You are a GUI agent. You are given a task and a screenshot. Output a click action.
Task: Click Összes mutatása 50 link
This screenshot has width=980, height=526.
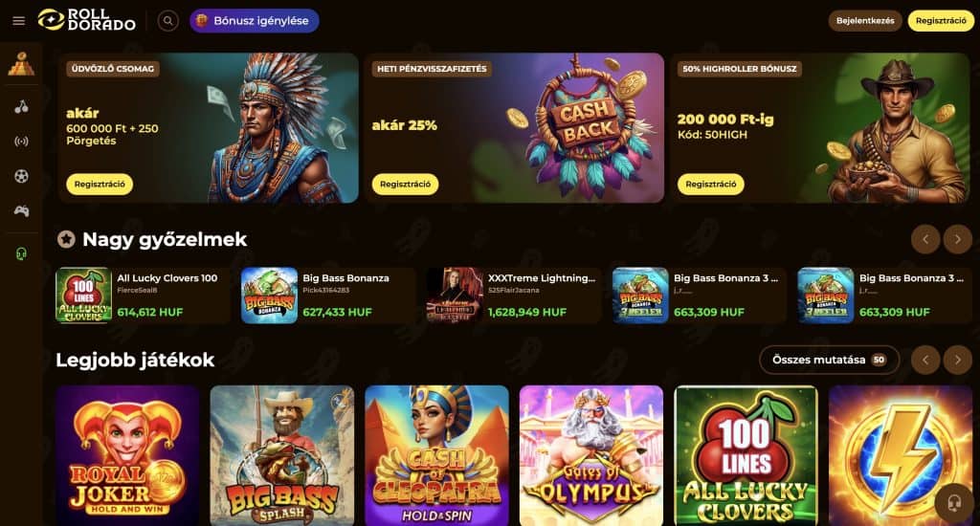829,360
